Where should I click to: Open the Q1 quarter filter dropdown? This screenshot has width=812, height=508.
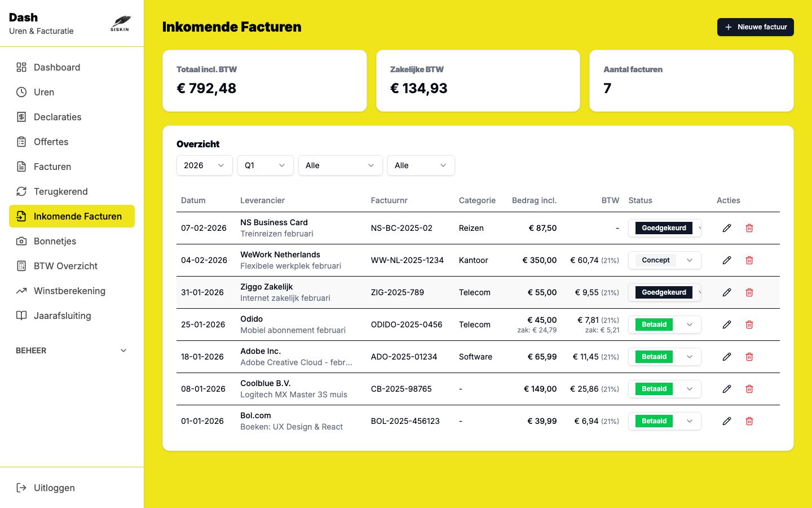point(265,165)
